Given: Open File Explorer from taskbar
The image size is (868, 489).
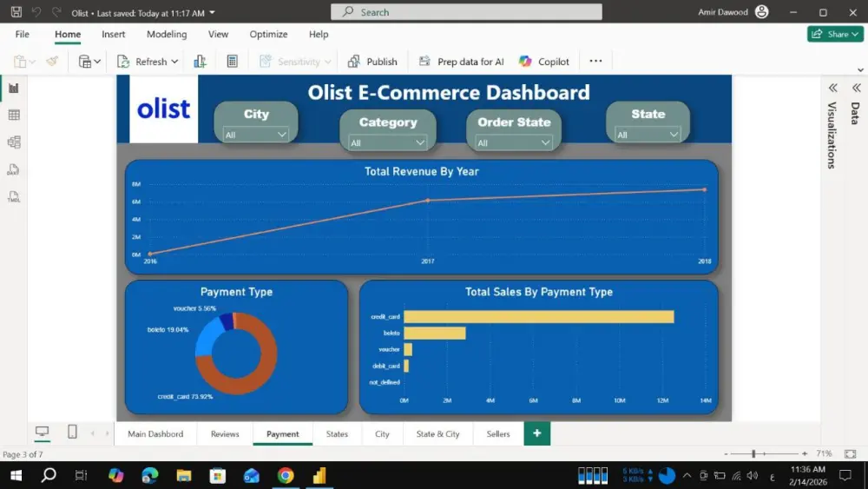Looking at the screenshot, I should (x=184, y=475).
